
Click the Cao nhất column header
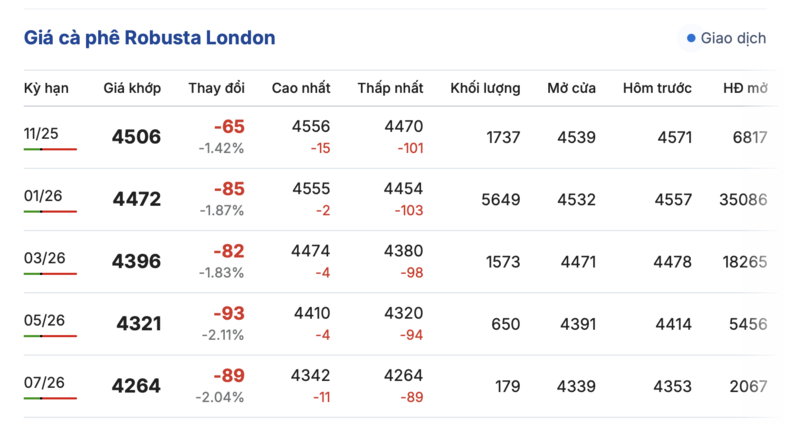[x=301, y=88]
